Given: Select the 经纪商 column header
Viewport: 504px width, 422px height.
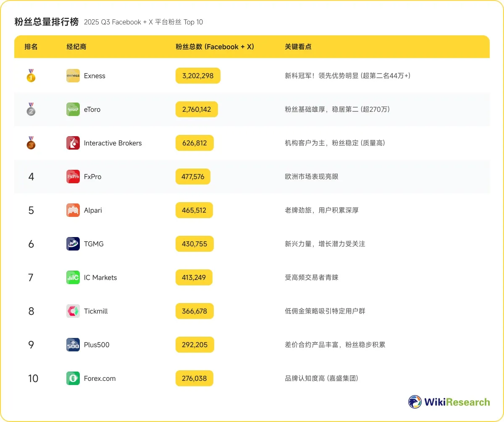Looking at the screenshot, I should [76, 47].
